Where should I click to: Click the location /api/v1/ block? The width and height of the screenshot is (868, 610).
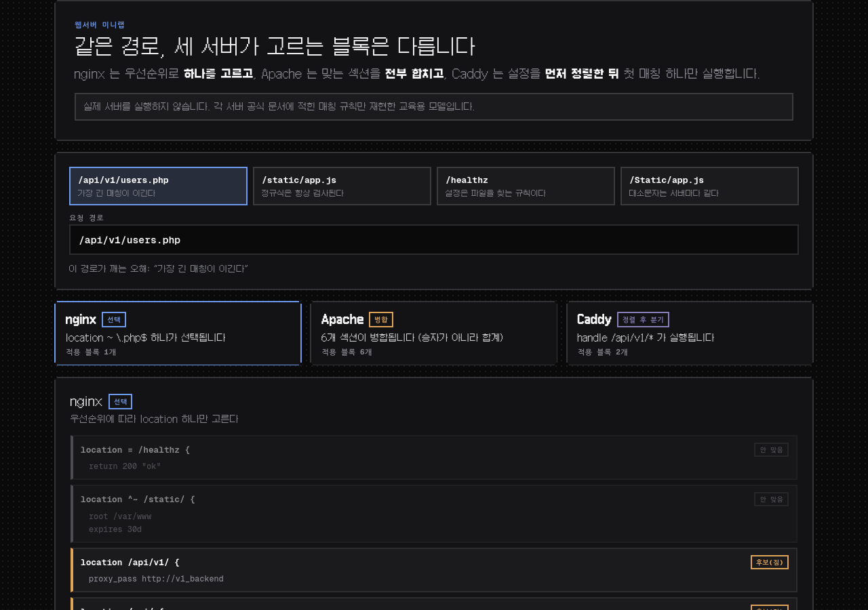coord(434,570)
